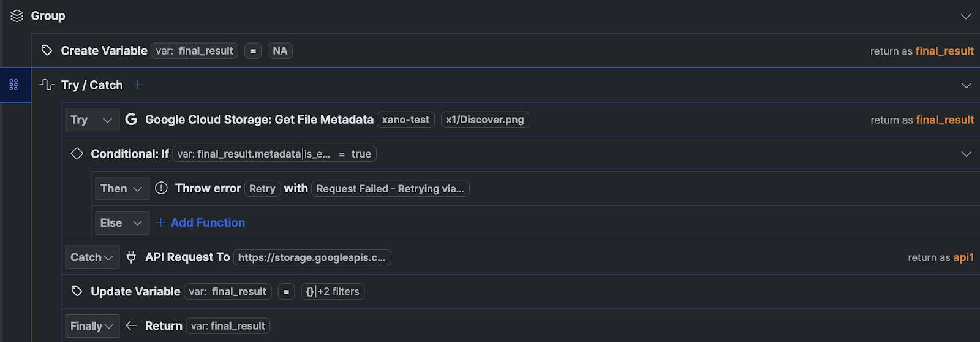Click the API Request plug icon
The width and height of the screenshot is (980, 342).
click(131, 257)
